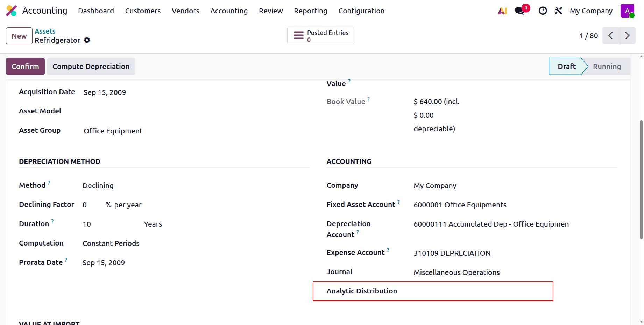Show help tooltip for Fixed Asset Account
Screen dimensions: 644x325
398,202
